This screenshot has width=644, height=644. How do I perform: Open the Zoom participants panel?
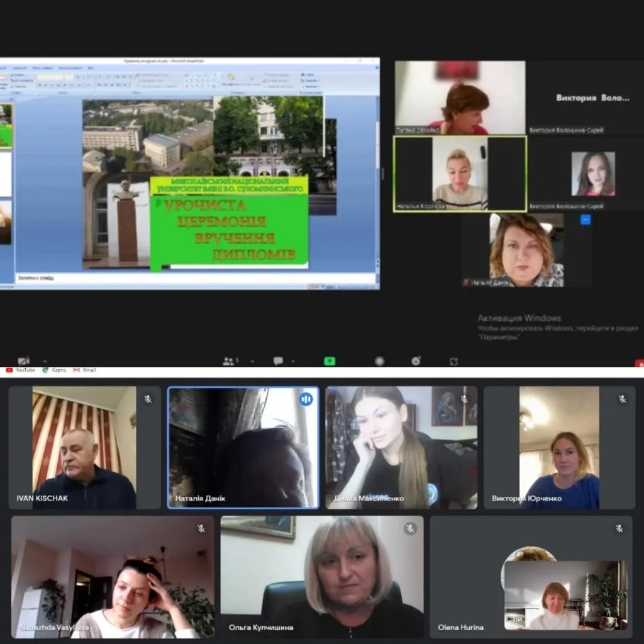[229, 361]
